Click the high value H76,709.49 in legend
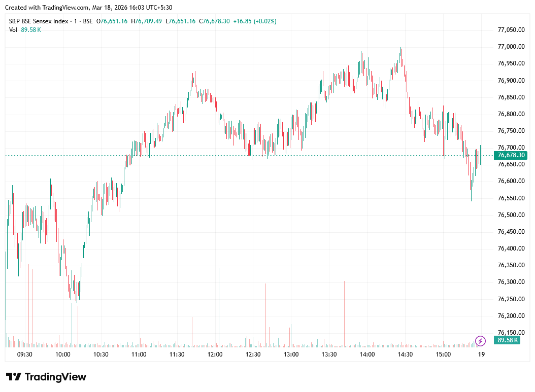This screenshot has width=535, height=392. click(146, 21)
